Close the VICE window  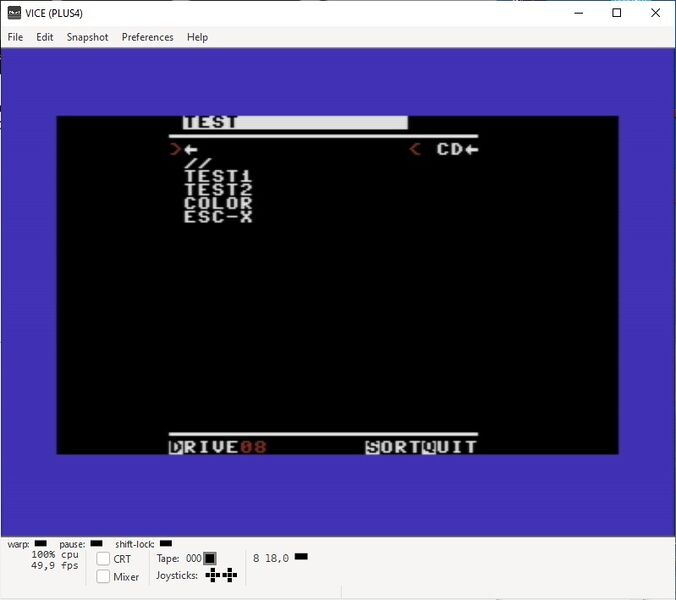(655, 13)
